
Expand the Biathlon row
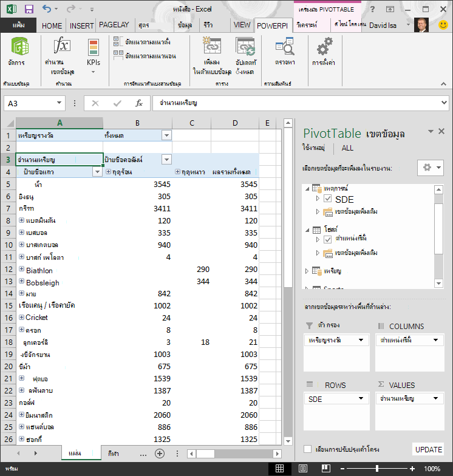pyautogui.click(x=22, y=268)
